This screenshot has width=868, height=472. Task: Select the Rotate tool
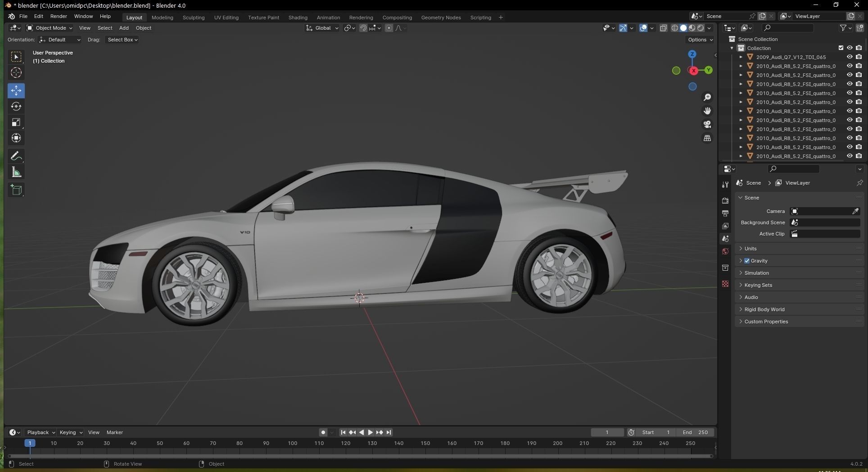tap(16, 106)
